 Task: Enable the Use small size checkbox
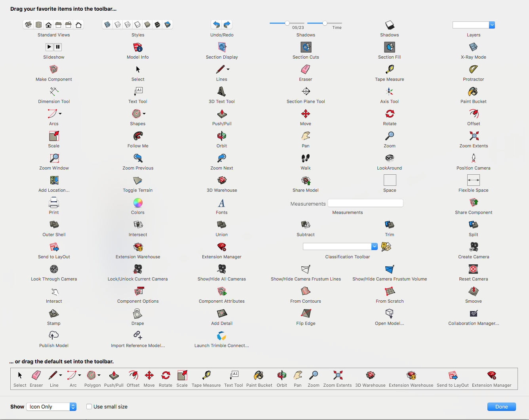pos(89,407)
